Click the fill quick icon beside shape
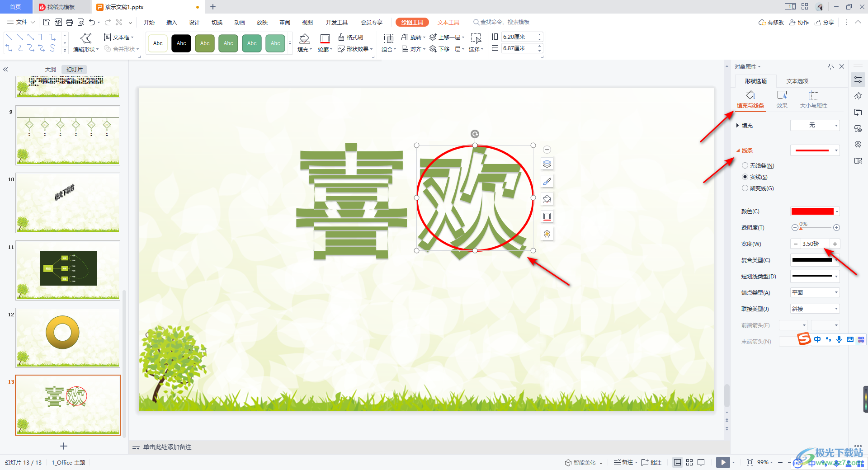 [547, 199]
